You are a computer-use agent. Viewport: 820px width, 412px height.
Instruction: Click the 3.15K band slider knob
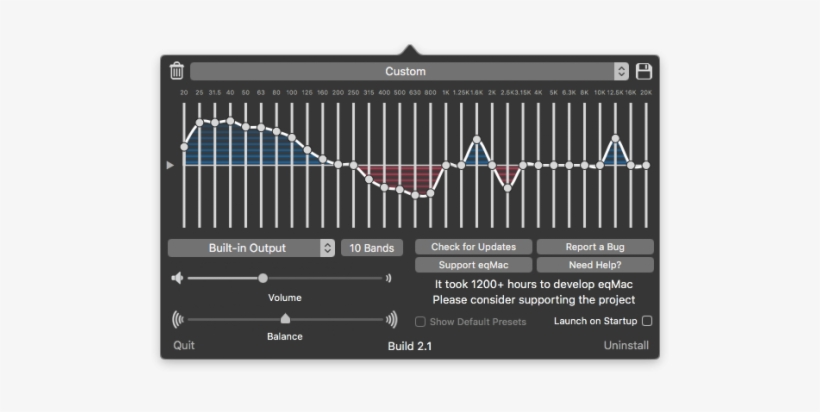coord(523,165)
